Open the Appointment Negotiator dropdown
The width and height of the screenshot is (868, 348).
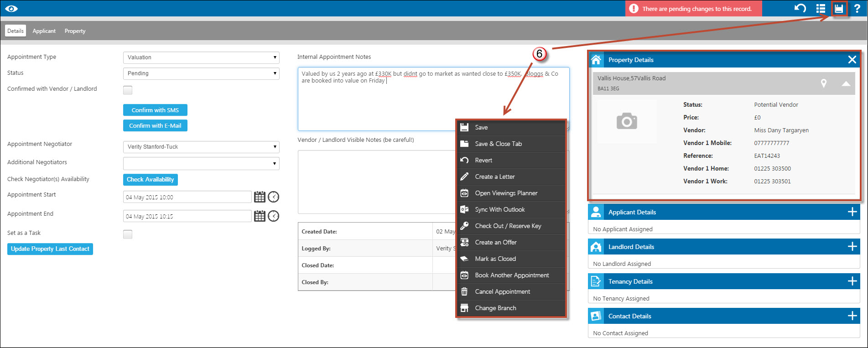click(201, 147)
